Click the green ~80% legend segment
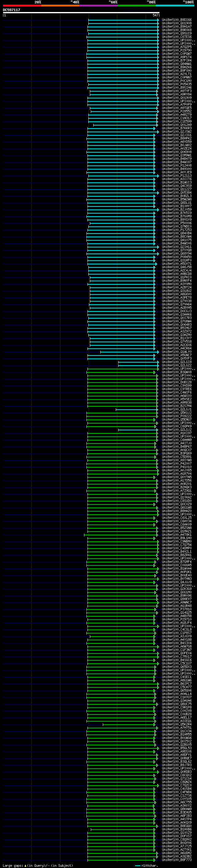The width and height of the screenshot is (197, 868). pyautogui.click(x=137, y=6)
